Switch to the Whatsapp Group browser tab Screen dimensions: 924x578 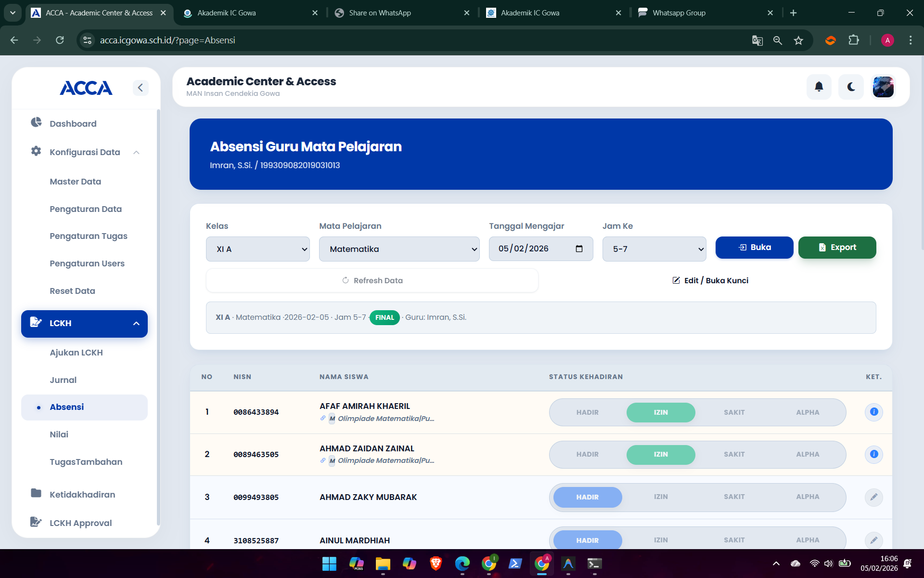tap(679, 13)
